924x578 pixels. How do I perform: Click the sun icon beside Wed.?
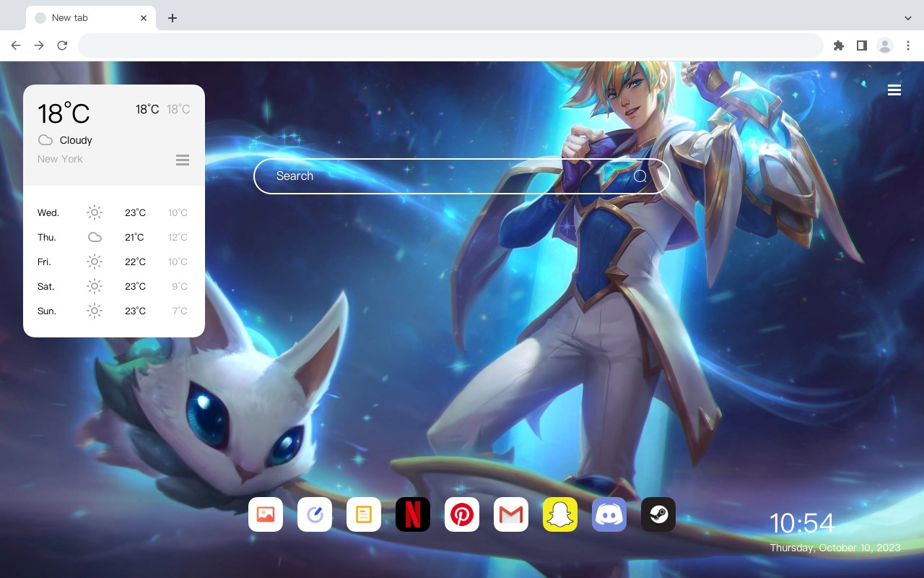click(95, 212)
